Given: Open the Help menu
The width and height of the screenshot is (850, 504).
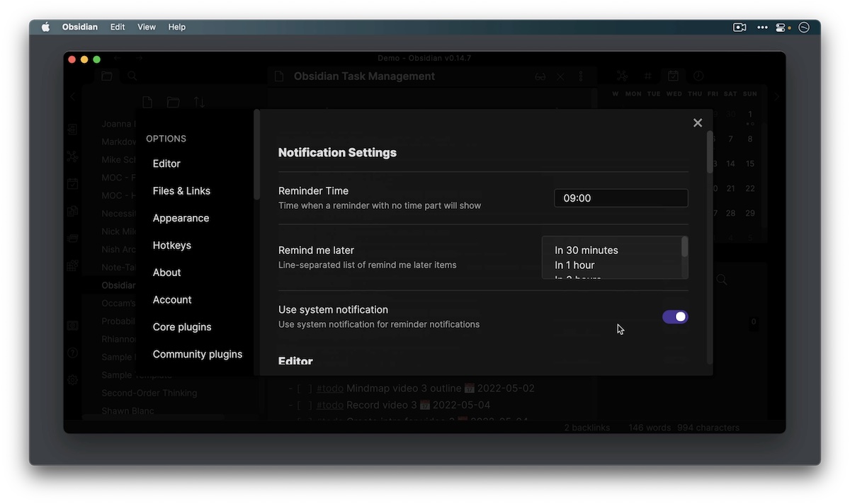Looking at the screenshot, I should [176, 27].
